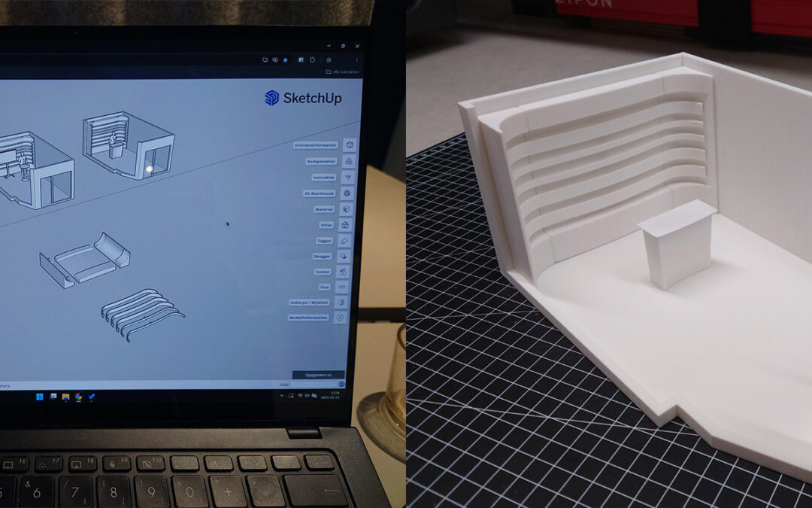Open the Modellinformation panel icon

pos(341,318)
